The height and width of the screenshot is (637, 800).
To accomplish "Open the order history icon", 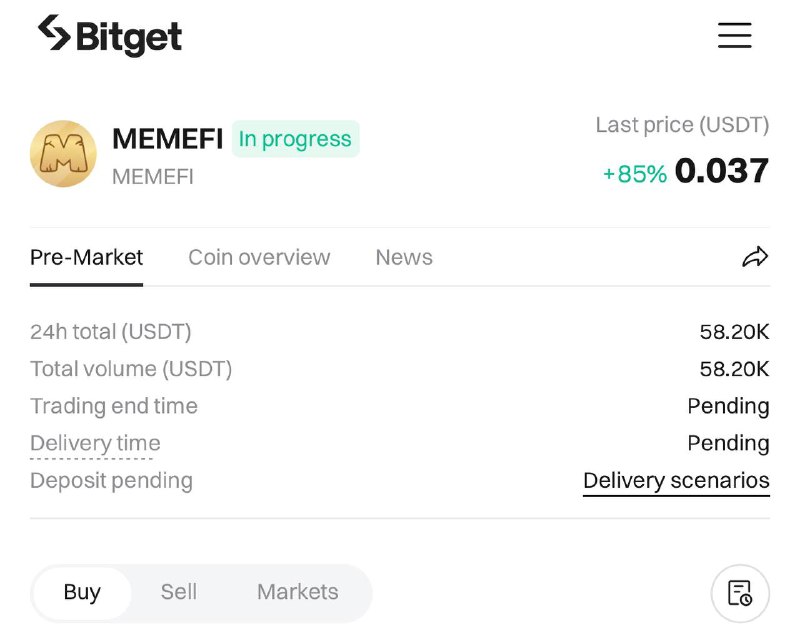I will (740, 593).
